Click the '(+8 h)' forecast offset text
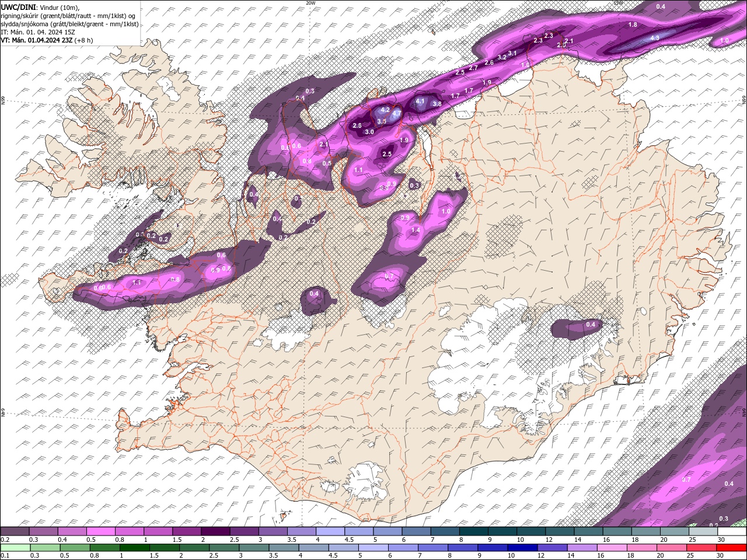 (85, 40)
